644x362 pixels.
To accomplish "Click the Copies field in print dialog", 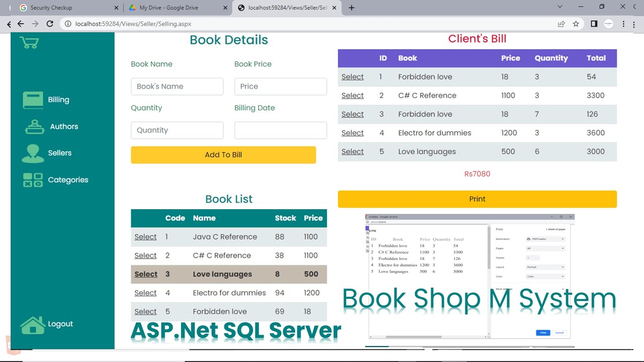I will click(533, 258).
